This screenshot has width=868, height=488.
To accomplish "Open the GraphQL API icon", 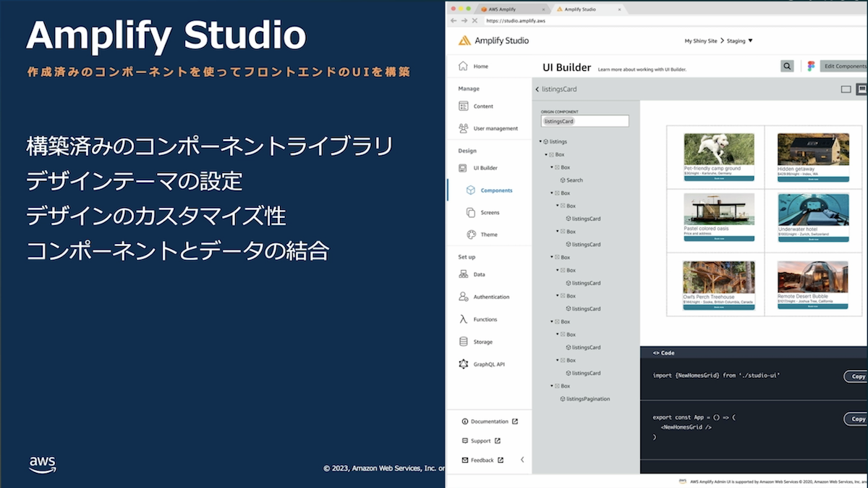I will pyautogui.click(x=463, y=364).
